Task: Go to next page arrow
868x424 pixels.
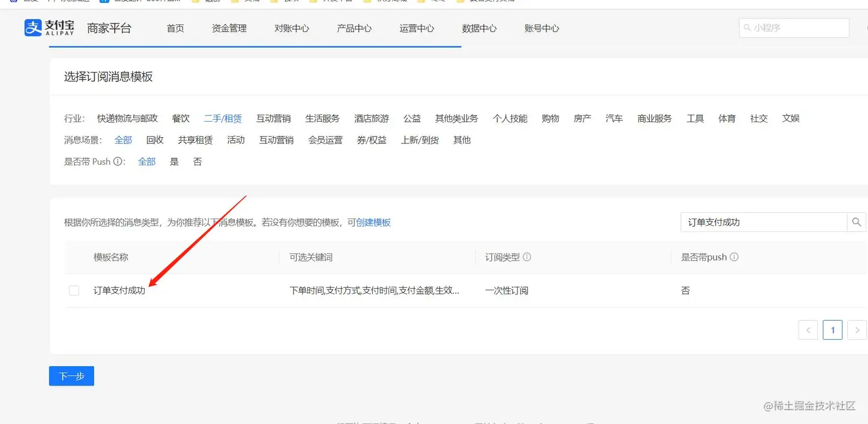Action: click(857, 330)
